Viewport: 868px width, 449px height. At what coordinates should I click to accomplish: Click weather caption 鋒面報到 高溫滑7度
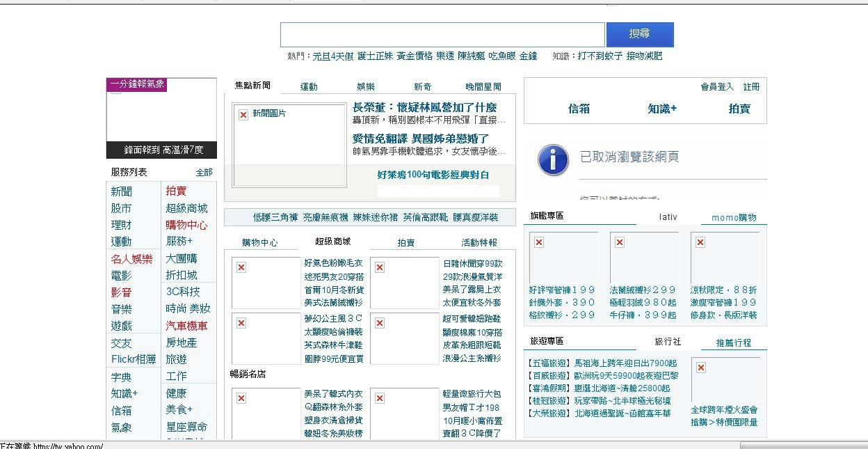point(163,150)
